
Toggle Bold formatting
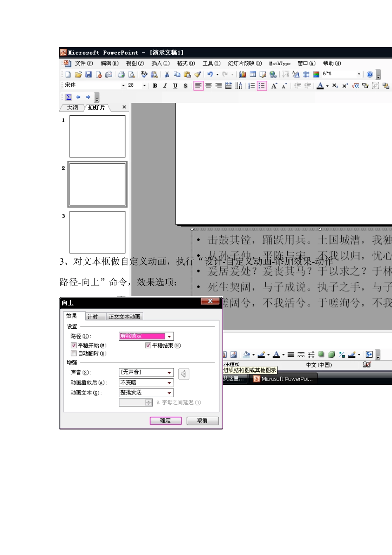[x=155, y=86]
